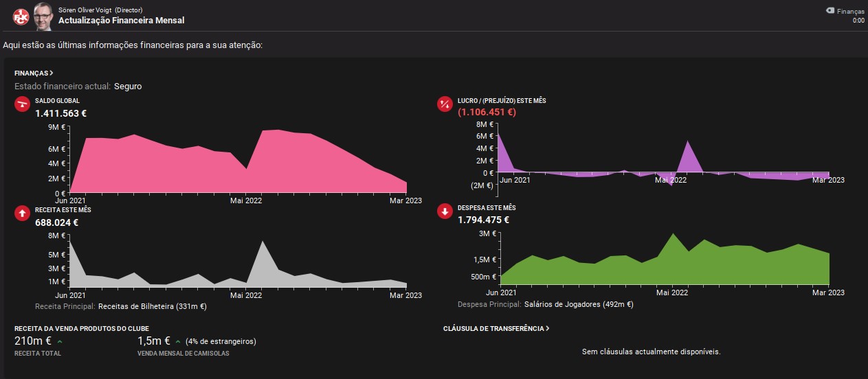Click the Despesa Este Mês down-arrow icon
868x379 pixels.
pos(445,211)
